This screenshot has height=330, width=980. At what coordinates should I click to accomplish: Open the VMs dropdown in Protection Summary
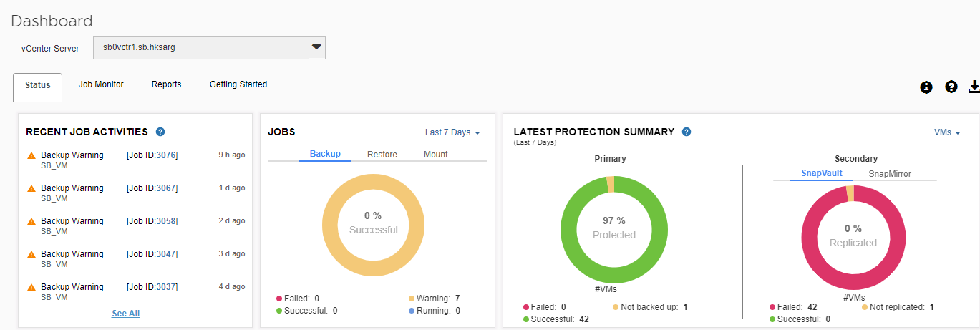coord(947,132)
